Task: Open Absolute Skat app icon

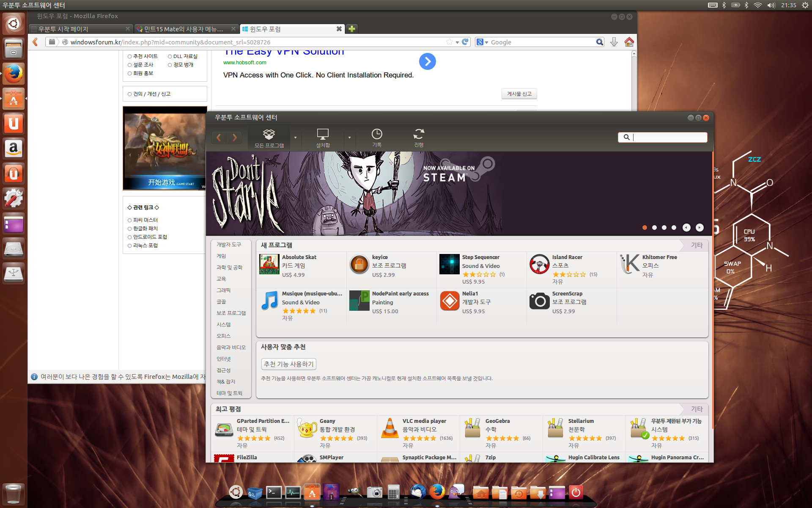Action: point(269,265)
